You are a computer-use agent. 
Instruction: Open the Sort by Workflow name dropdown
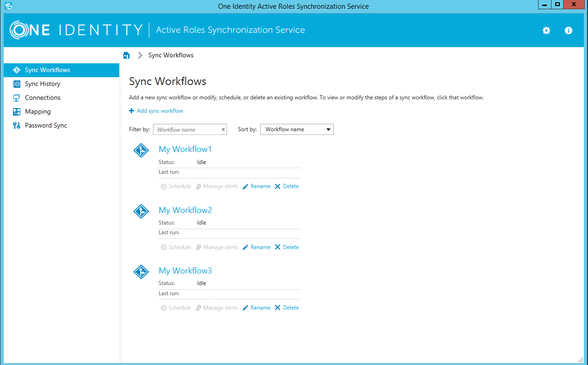(x=297, y=129)
